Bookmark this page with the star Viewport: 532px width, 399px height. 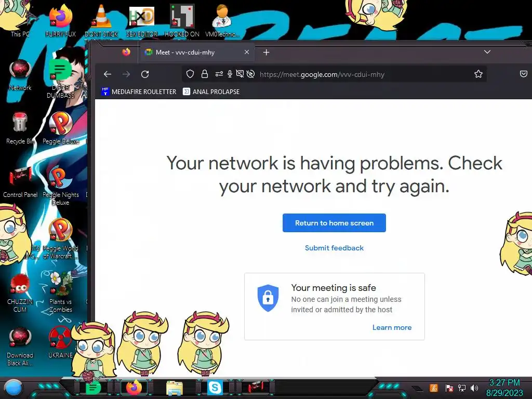pos(478,74)
